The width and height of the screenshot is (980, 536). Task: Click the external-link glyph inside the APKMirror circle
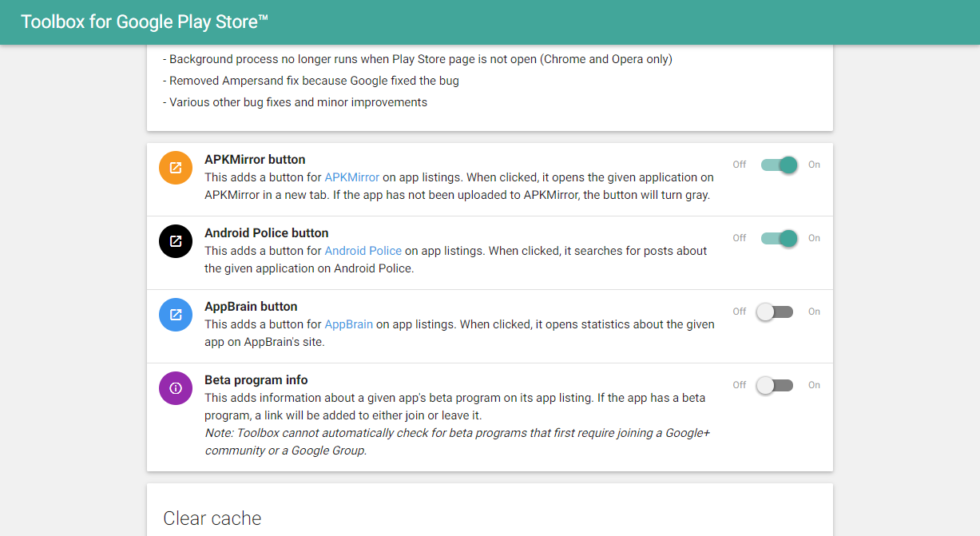coord(176,168)
